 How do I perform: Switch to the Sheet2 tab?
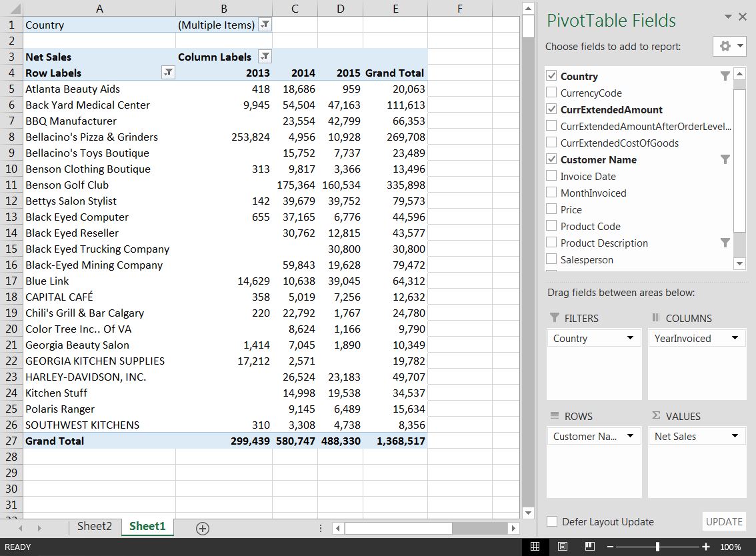pyautogui.click(x=94, y=526)
